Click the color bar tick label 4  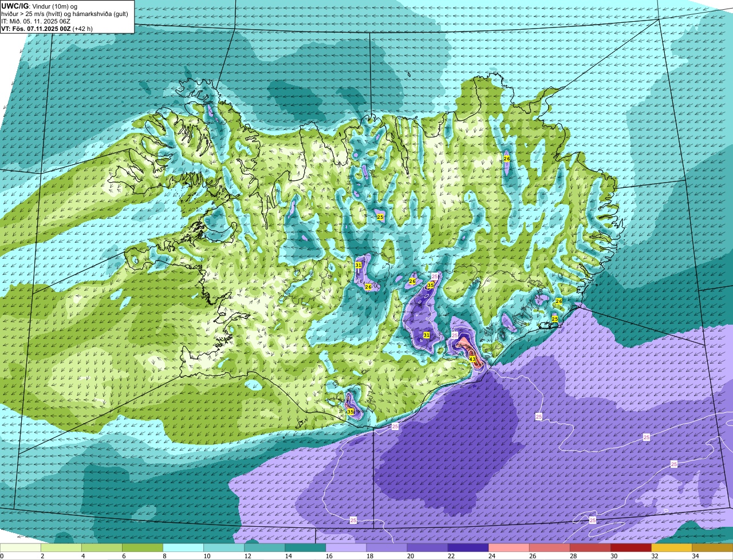point(83,556)
